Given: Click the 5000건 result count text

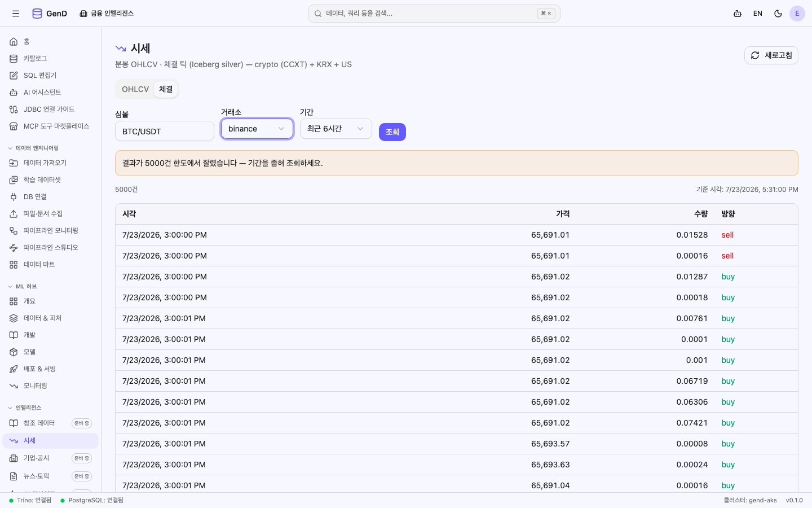Looking at the screenshot, I should [126, 190].
